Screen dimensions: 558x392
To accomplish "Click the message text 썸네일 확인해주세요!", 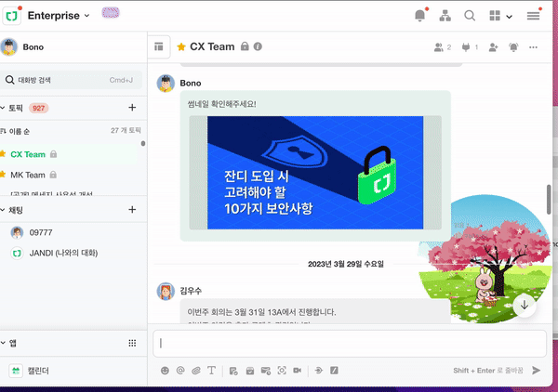I will (221, 104).
